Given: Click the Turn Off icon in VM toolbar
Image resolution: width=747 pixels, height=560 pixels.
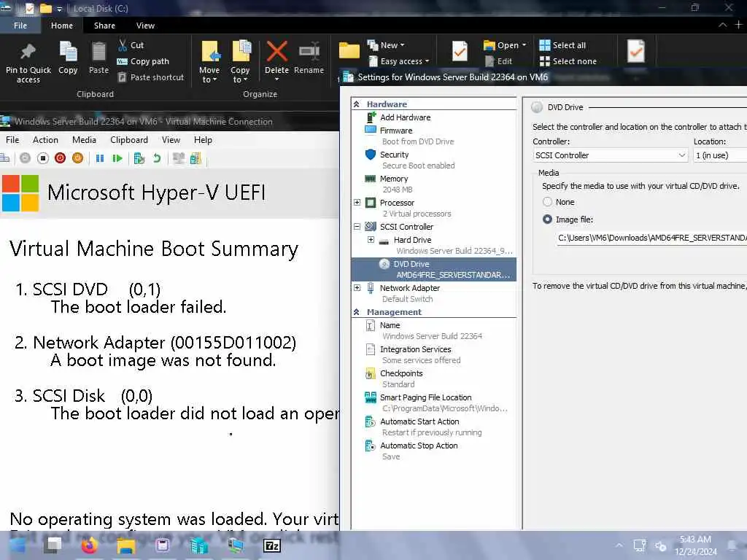Looking at the screenshot, I should point(43,158).
